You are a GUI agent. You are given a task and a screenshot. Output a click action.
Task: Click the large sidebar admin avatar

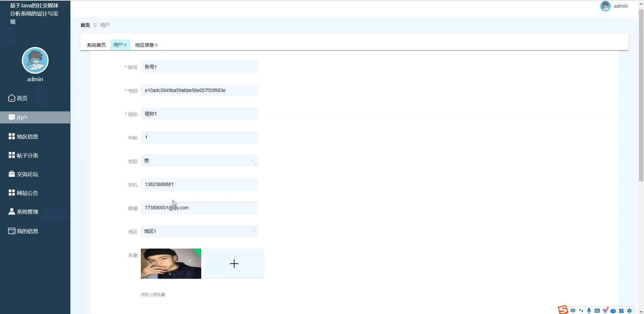35,60
